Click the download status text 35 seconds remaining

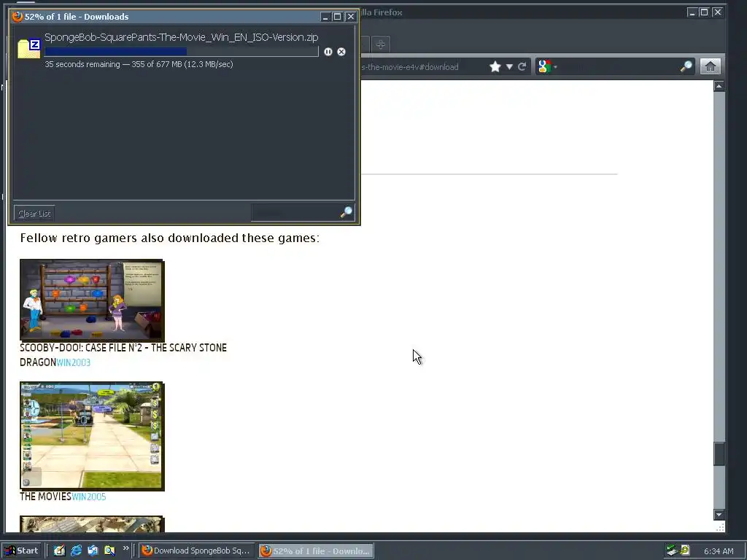[x=139, y=64]
